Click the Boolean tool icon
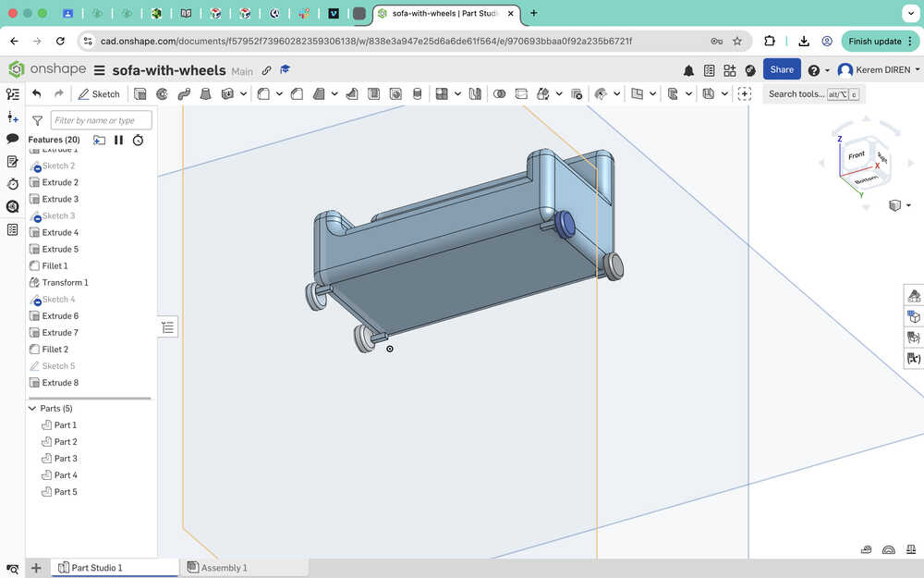This screenshot has width=924, height=578. click(500, 93)
